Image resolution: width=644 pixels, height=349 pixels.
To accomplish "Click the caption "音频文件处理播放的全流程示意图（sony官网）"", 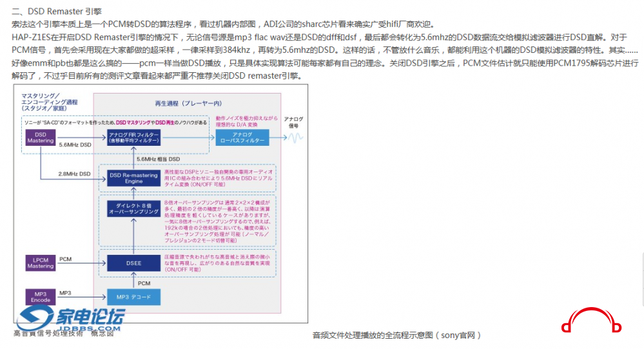I will point(396,335).
